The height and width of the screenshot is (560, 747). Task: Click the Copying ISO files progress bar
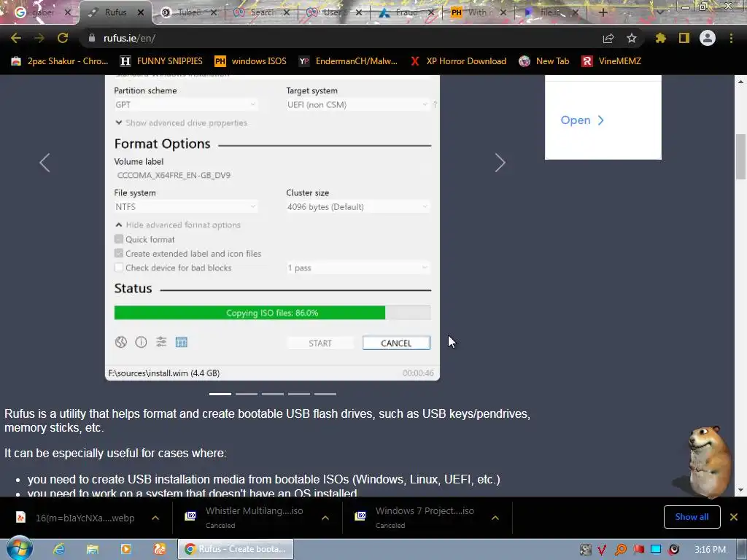click(273, 313)
